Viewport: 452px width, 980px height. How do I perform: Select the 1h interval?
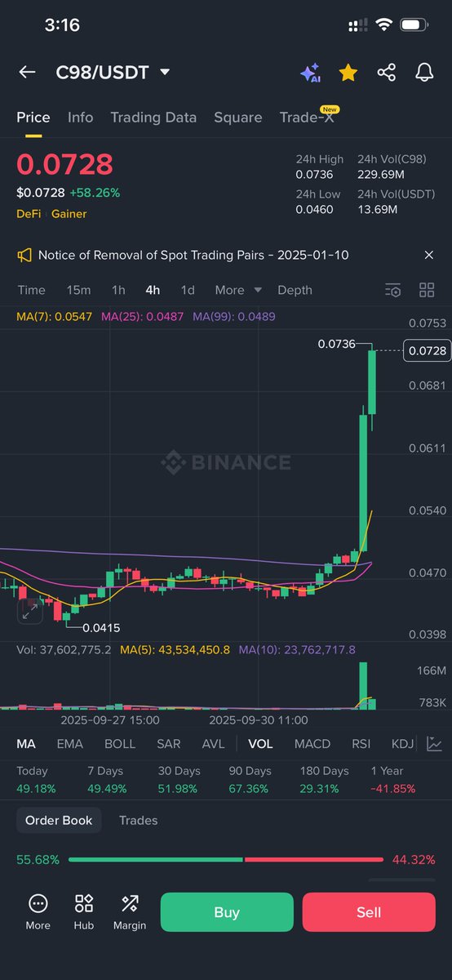click(118, 290)
